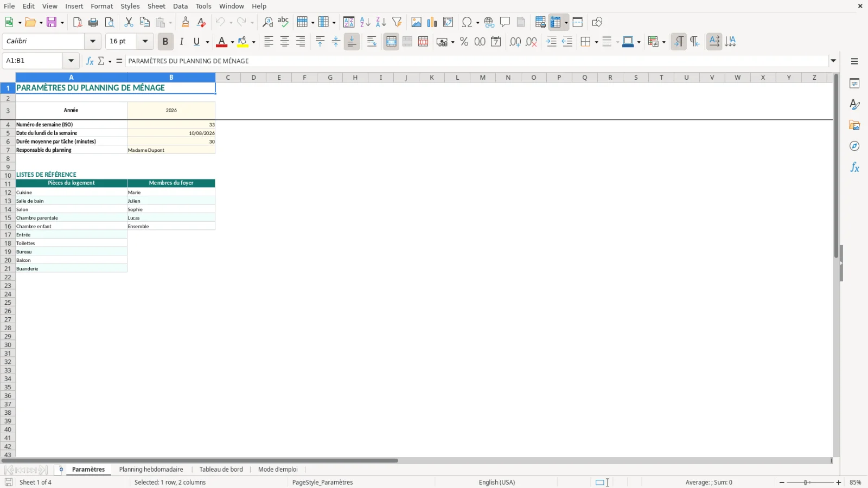Toggle merge and center cells

coord(391,42)
